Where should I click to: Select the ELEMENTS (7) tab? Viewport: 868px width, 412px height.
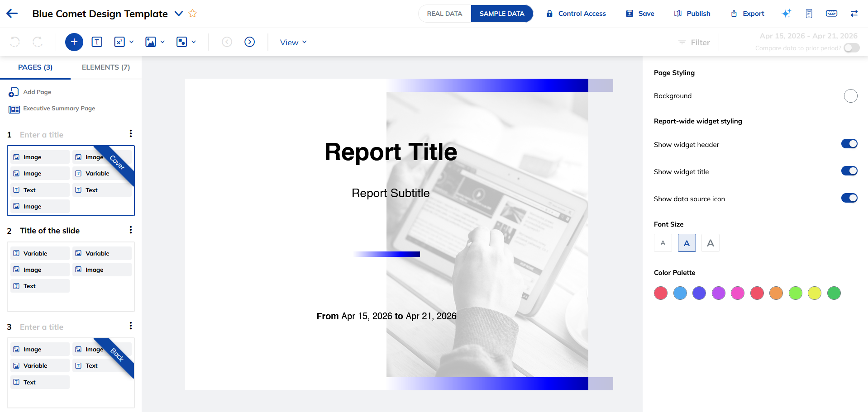coord(106,67)
